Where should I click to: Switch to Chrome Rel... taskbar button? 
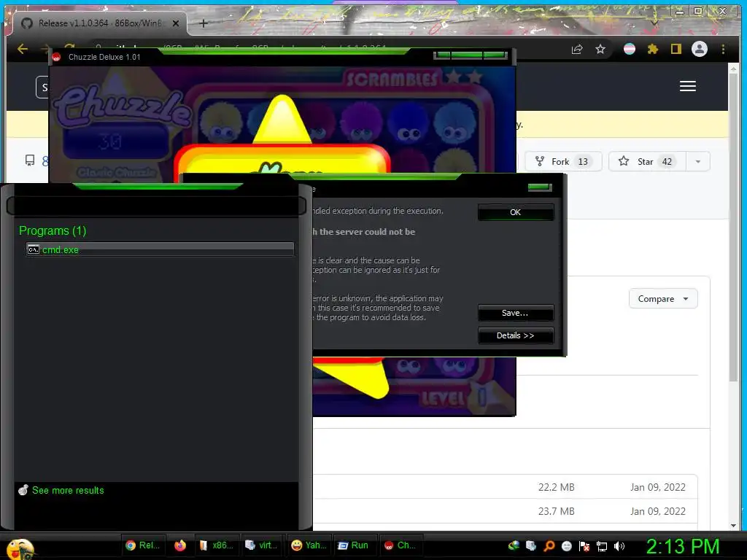pyautogui.click(x=142, y=545)
